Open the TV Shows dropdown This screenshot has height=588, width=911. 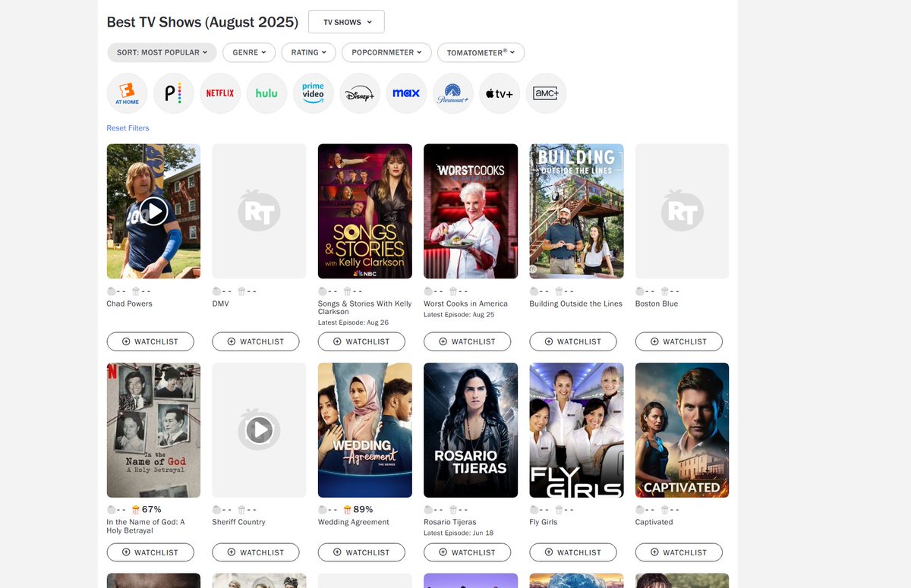(x=346, y=22)
